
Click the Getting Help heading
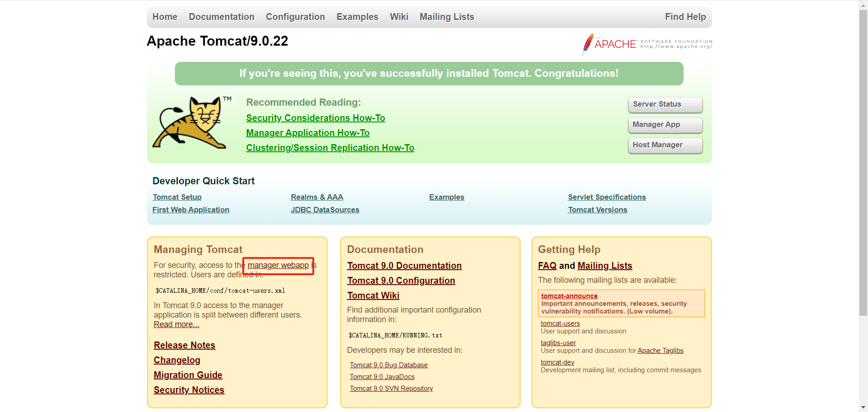569,249
